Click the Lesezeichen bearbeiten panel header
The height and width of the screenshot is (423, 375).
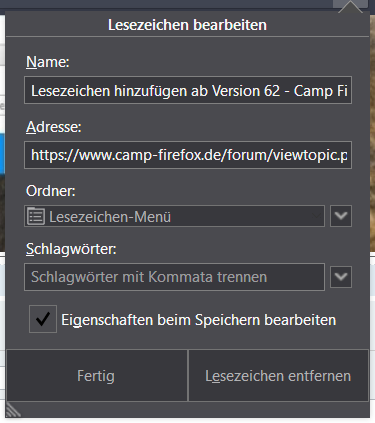tap(187, 25)
